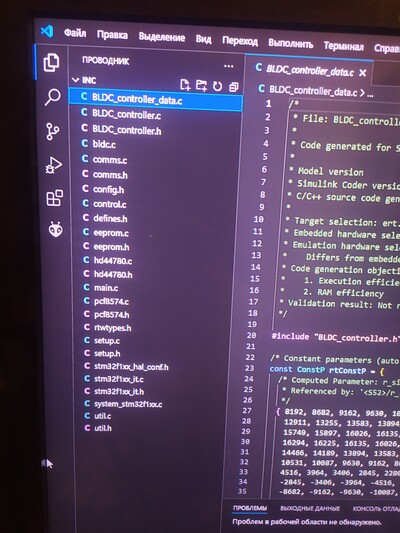Image resolution: width=400 pixels, height=533 pixels.
Task: Open the Терминал menu
Action: 344,46
